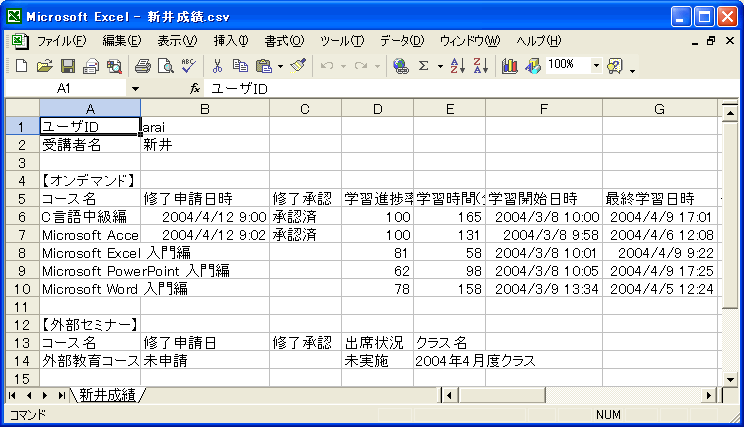Select row 8 header
The height and width of the screenshot is (427, 744).
pyautogui.click(x=22, y=253)
